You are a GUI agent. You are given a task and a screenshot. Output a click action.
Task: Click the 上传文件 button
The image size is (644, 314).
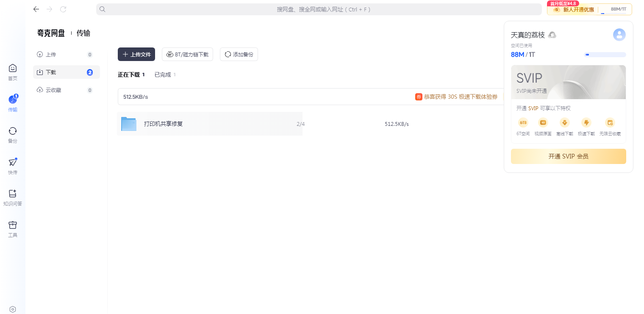click(136, 54)
